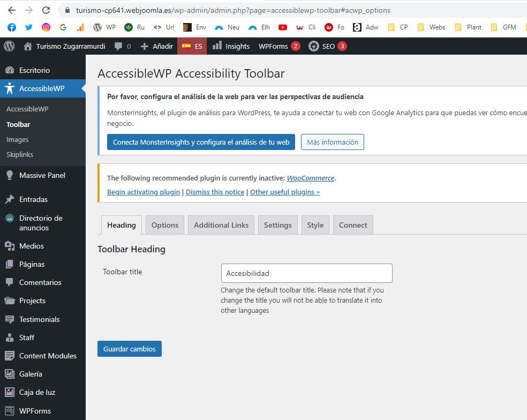Open the Google Analytics bookmark icon
The width and height of the screenshot is (527, 420).
(x=80, y=27)
